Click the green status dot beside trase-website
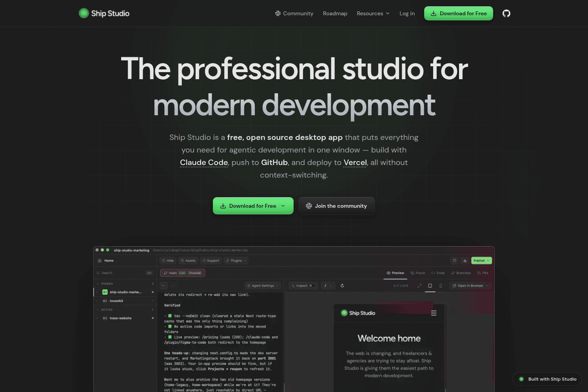This screenshot has height=392, width=588. coord(152,318)
